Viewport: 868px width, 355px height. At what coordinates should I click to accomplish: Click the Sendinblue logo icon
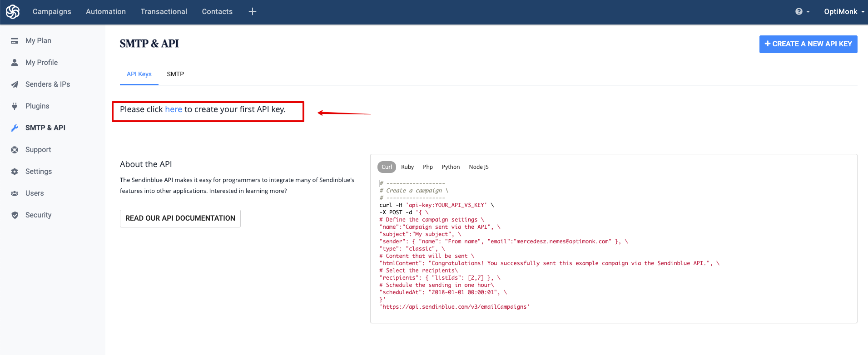click(x=13, y=12)
